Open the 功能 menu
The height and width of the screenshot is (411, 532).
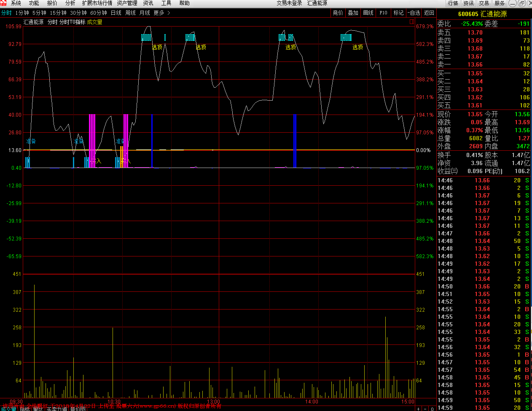click(x=34, y=3)
